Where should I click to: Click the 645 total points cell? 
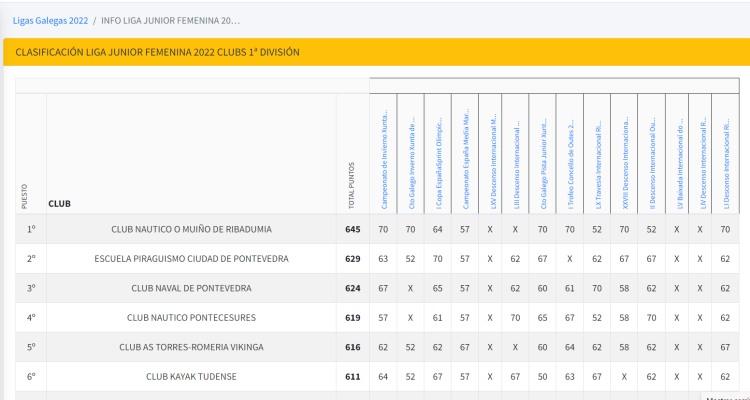353,229
